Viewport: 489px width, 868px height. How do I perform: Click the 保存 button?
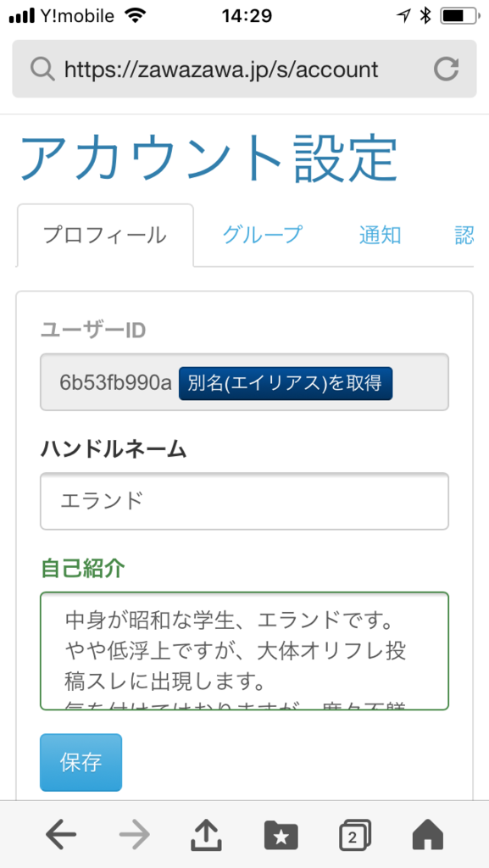[x=81, y=762]
